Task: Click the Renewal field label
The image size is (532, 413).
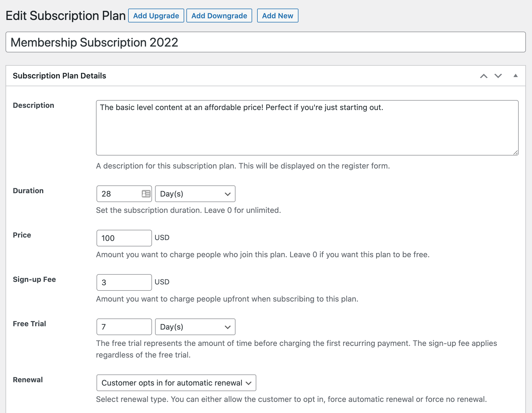Action: pos(28,380)
